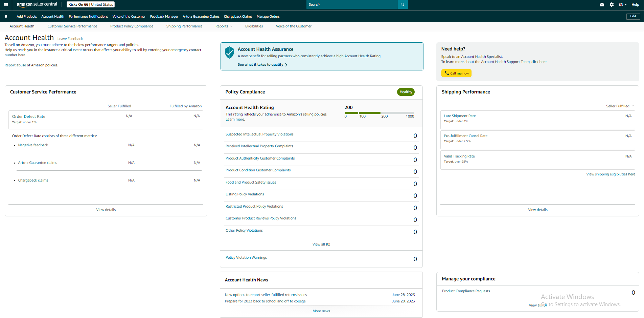Open the Order Defect Rate metric

tap(29, 116)
